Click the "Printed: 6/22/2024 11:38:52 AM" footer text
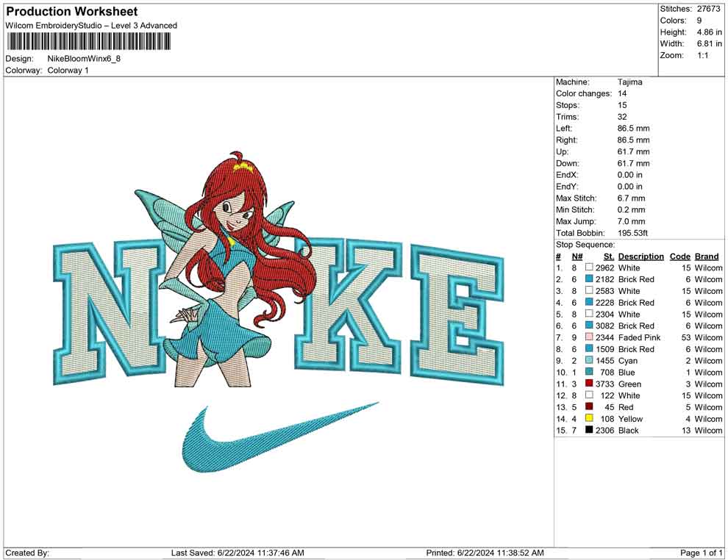 pos(485,553)
